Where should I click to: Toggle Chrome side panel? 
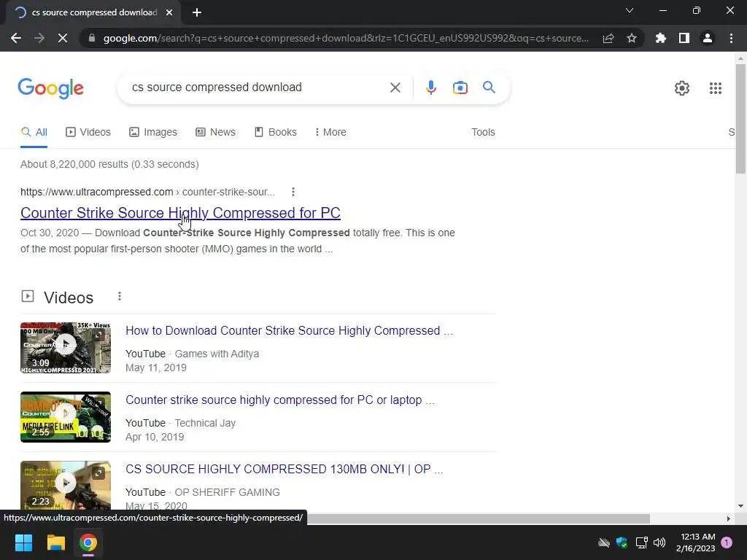pos(684,38)
